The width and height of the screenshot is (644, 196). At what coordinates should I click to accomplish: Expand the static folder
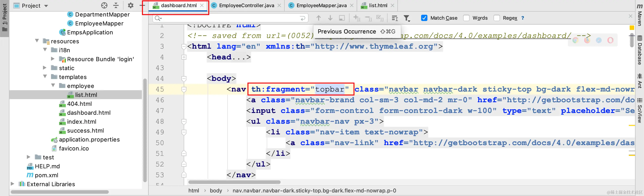pyautogui.click(x=45, y=68)
